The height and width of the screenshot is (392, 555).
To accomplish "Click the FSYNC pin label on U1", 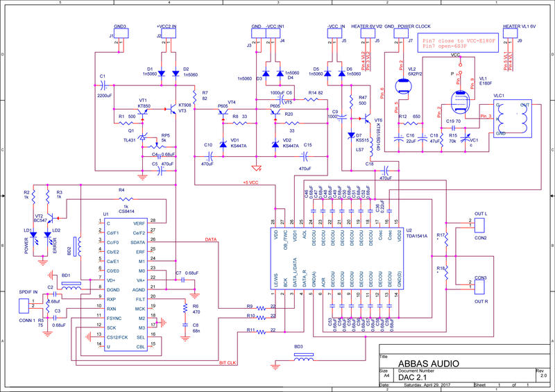I will coord(114,318).
